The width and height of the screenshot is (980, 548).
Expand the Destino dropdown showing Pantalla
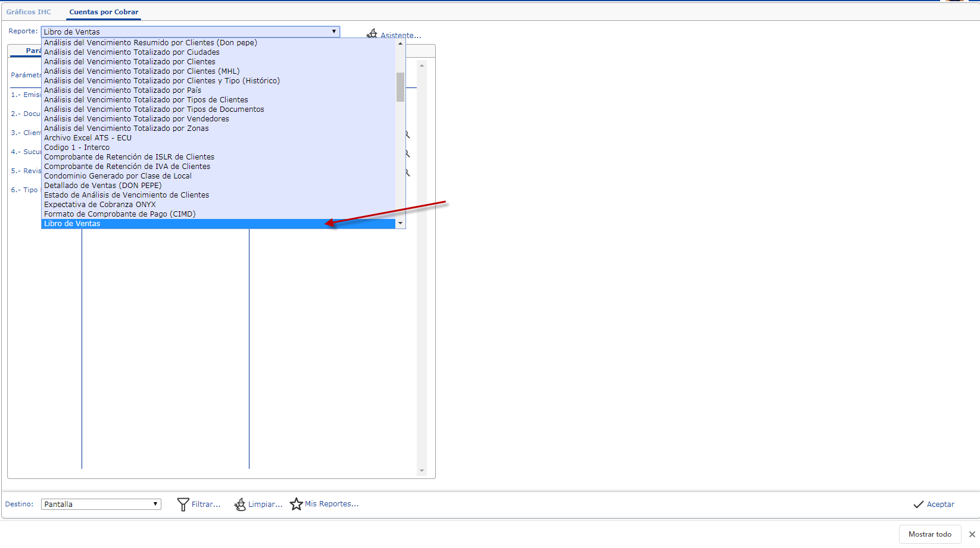[101, 505]
